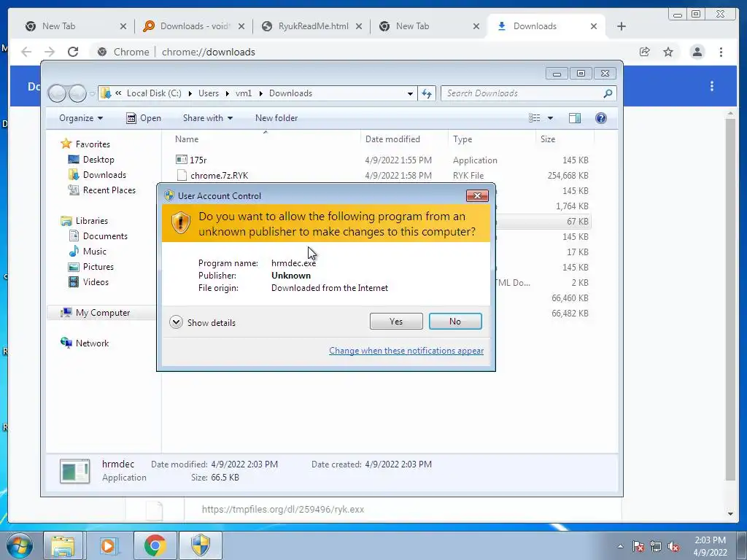Image resolution: width=747 pixels, height=560 pixels.
Task: Open Windows Media Player from the taskbar
Action: pyautogui.click(x=108, y=545)
